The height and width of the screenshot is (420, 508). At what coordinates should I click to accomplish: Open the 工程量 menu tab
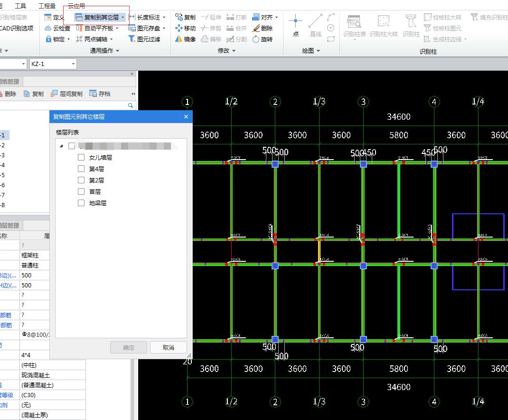(x=47, y=6)
